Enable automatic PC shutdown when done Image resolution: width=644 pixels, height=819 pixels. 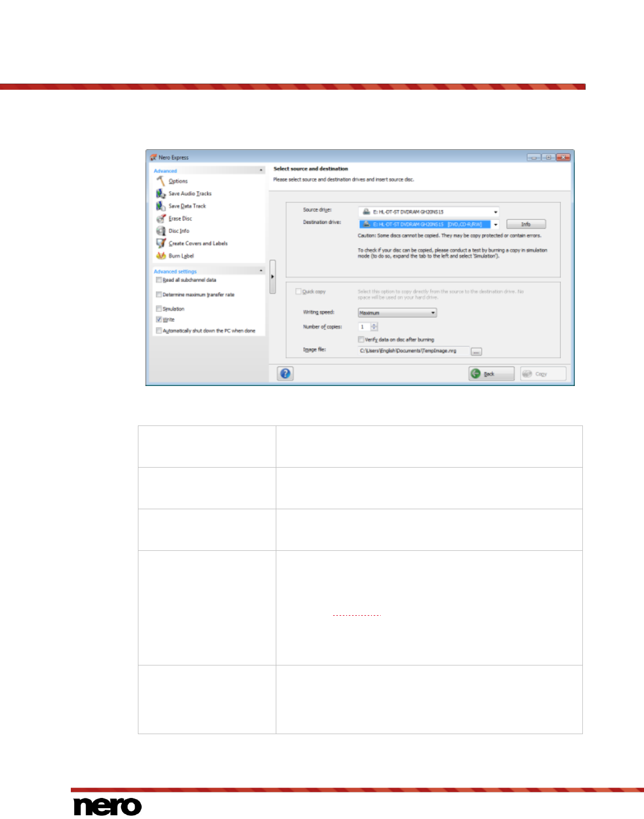point(159,330)
